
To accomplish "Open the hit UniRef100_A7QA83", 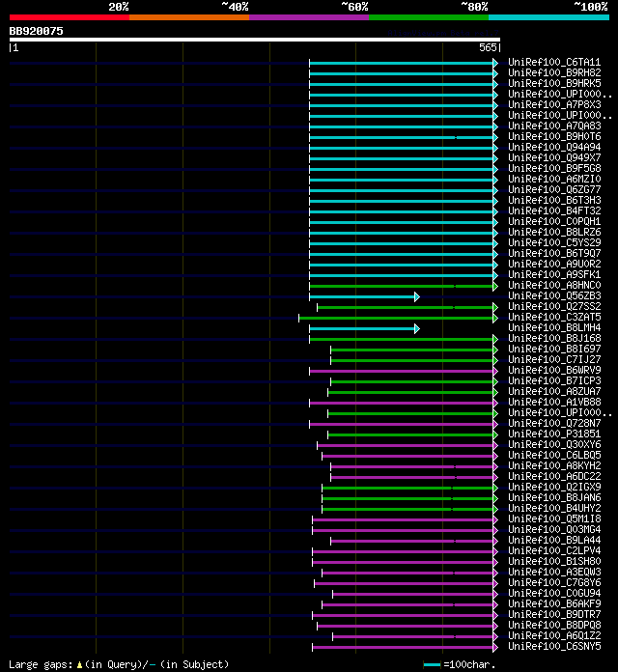I will click(554, 126).
